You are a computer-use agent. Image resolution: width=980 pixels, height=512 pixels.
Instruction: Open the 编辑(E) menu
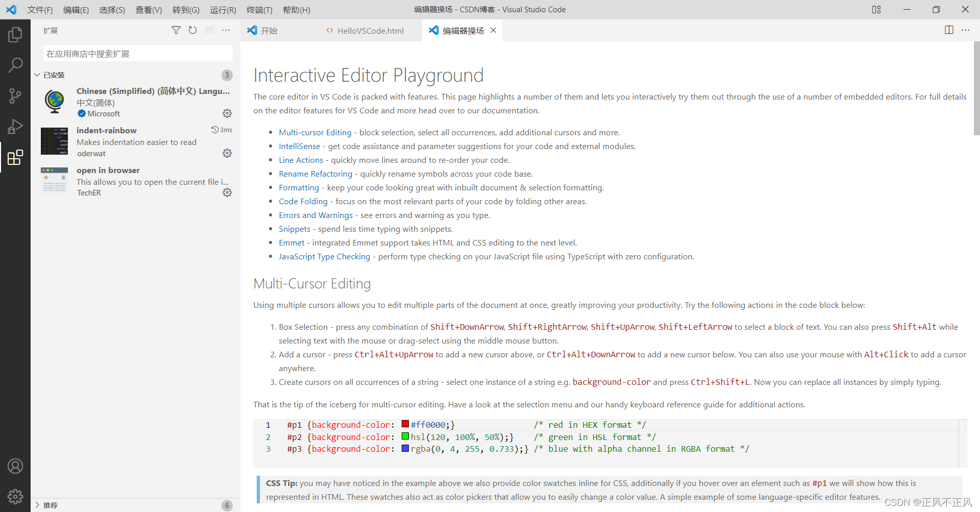76,10
